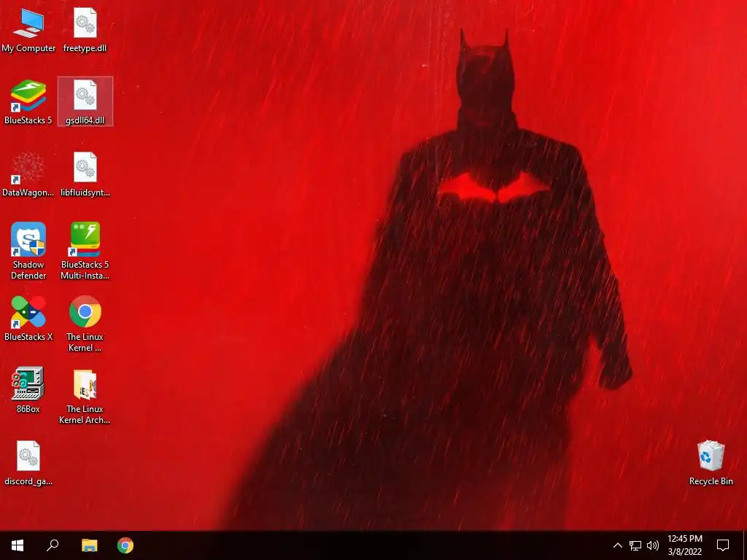Select the Shadow Defender shortcut
The width and height of the screenshot is (747, 560).
(x=28, y=251)
